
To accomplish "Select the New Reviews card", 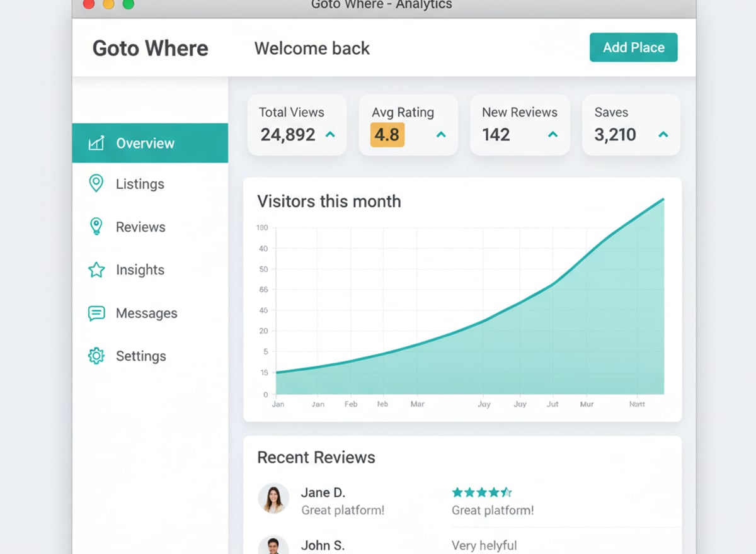I will [x=520, y=125].
